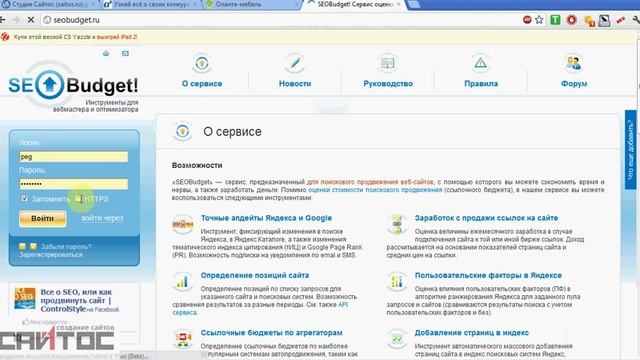The width and height of the screenshot is (640, 360).
Task: Open the Ссылочные бюджеты по агрегаторам link
Action: 271,333
